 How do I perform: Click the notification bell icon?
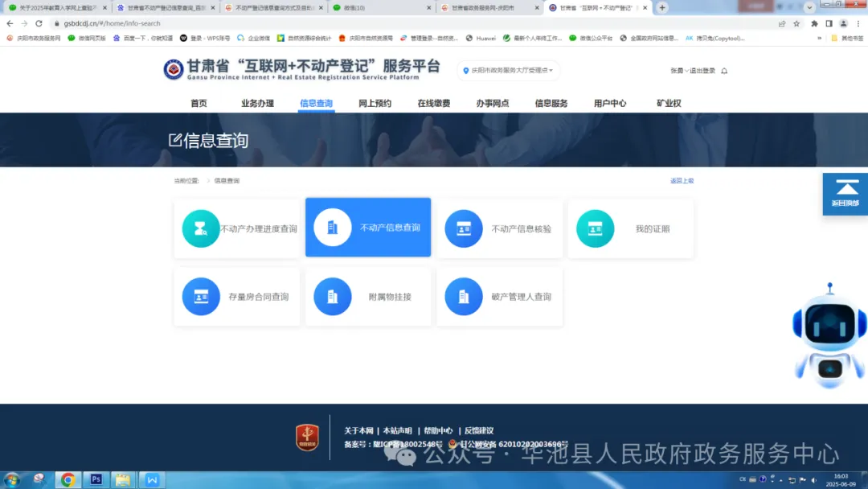point(726,69)
